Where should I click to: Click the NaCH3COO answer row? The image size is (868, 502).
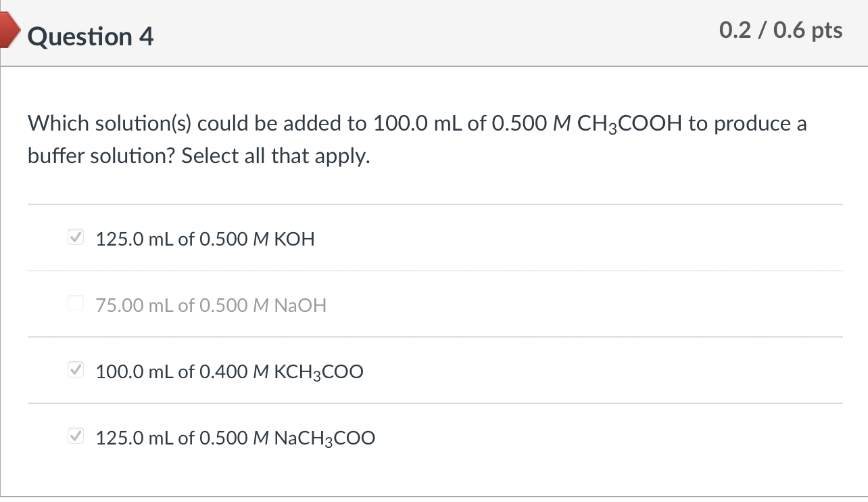coord(235,438)
